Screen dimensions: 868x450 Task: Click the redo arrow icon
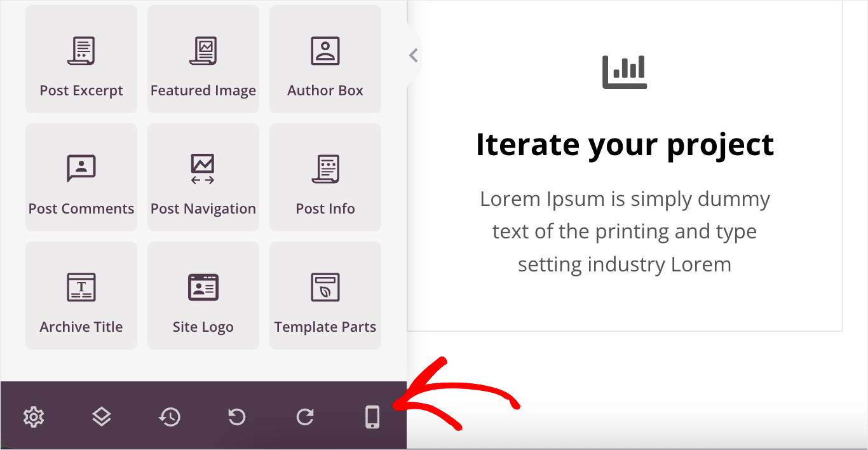(x=305, y=417)
